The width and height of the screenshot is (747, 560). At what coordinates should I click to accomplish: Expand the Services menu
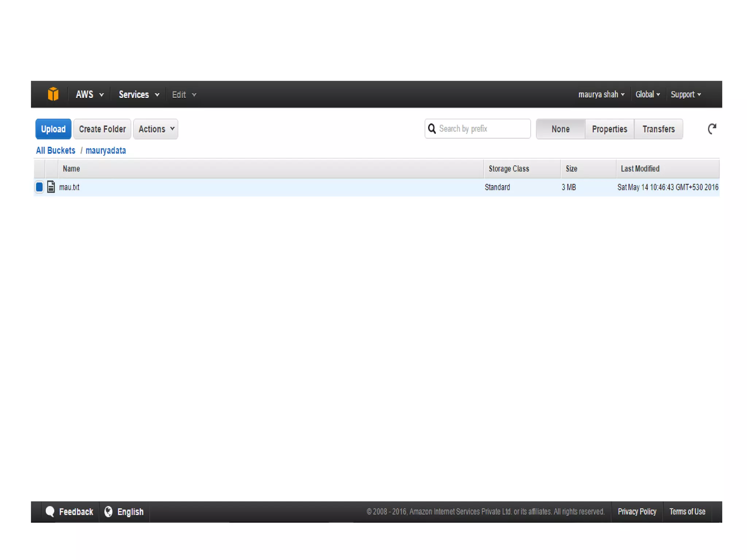tap(139, 94)
